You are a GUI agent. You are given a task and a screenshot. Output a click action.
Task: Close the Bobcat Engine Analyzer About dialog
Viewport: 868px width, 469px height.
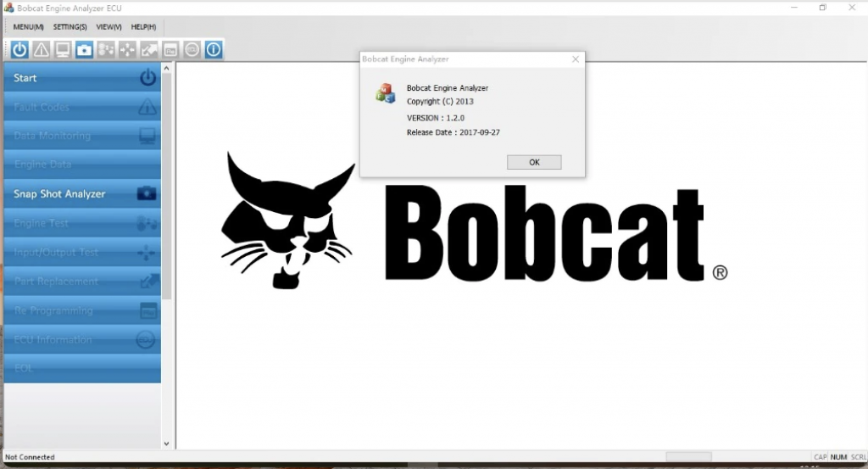[576, 59]
